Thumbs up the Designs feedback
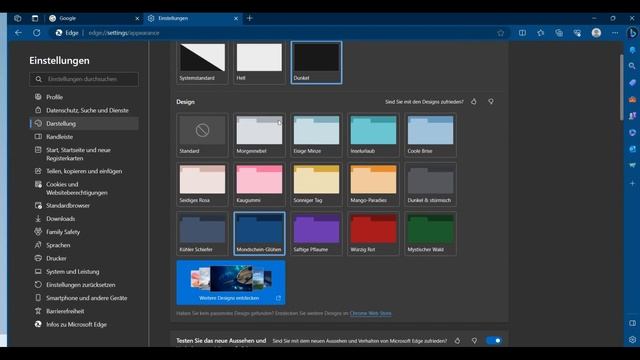Screen dimensions: 640x360 tap(473, 102)
